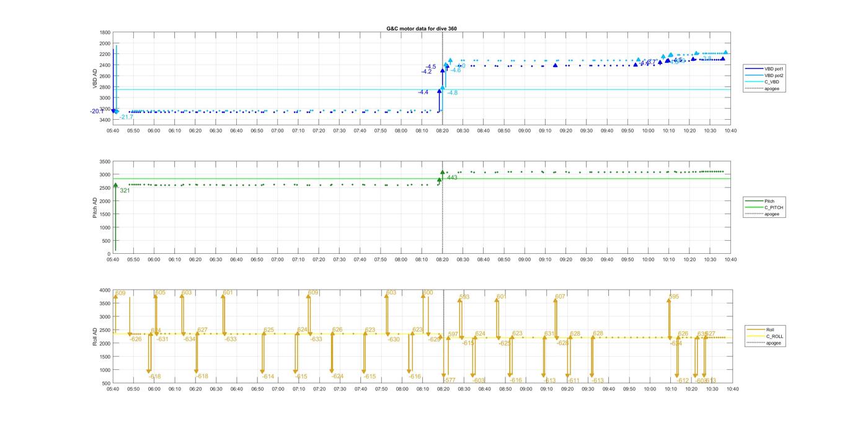Click the "06:30" time tick under VBD plot
This screenshot has width=868, height=430.
click(x=216, y=131)
